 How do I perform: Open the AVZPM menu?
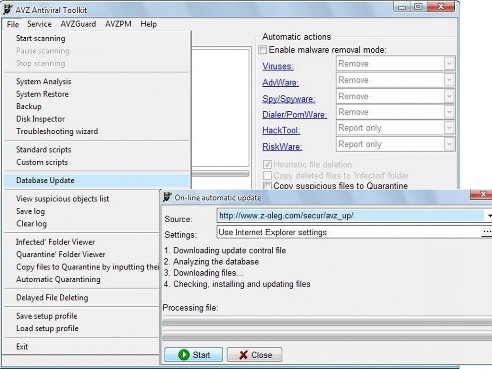[x=118, y=24]
